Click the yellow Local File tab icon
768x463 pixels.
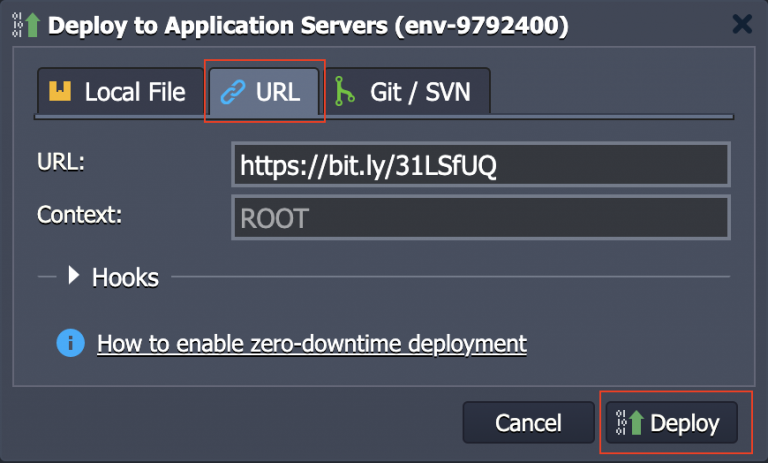pos(61,93)
